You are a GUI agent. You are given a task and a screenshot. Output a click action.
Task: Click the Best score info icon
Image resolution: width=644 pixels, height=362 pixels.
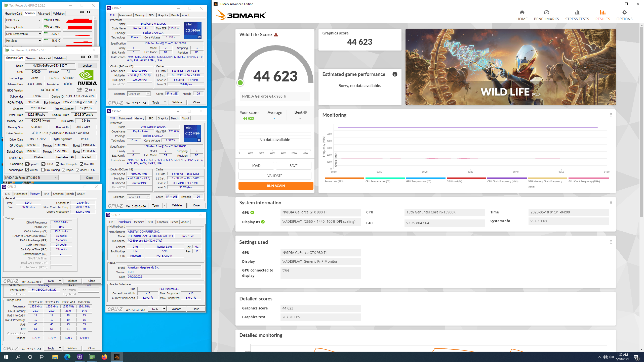click(305, 112)
